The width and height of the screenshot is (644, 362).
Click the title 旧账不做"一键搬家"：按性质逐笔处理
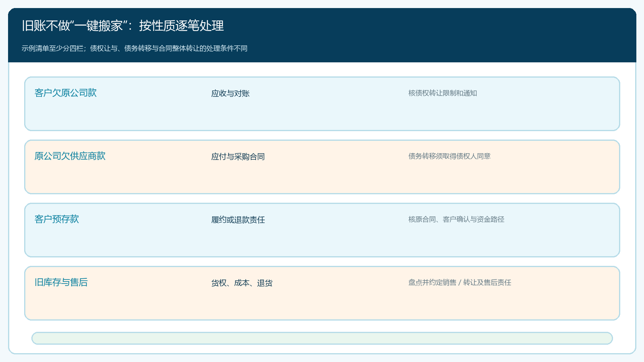pyautogui.click(x=123, y=26)
